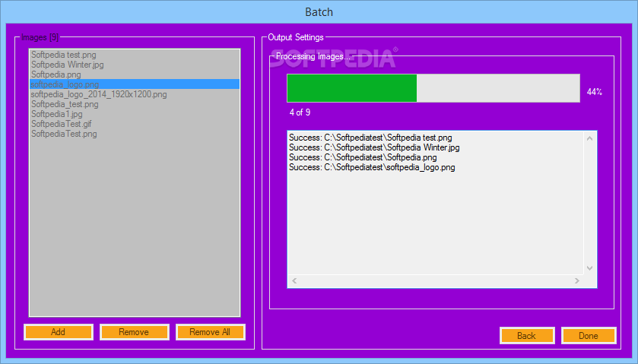Click the Remove All button
Viewport: 638px width, 364px height.
(210, 332)
